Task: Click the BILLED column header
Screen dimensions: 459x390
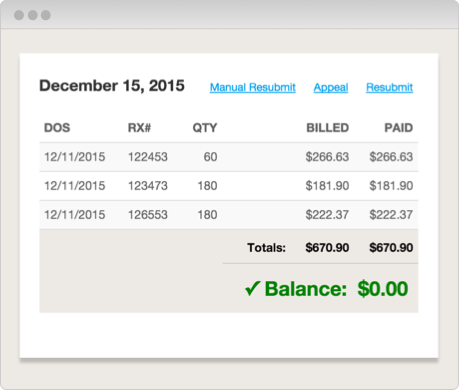Action: (x=328, y=128)
